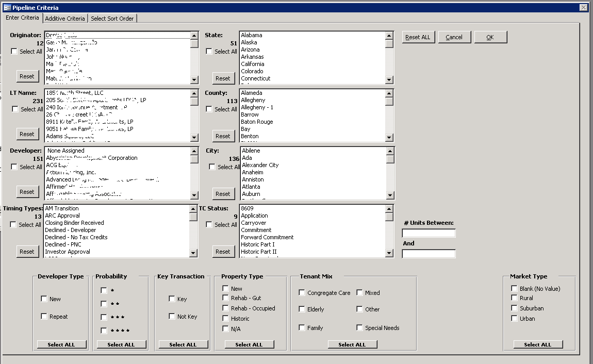Reset the LT Name selection
Viewport: 593px width, 364px height.
27,134
